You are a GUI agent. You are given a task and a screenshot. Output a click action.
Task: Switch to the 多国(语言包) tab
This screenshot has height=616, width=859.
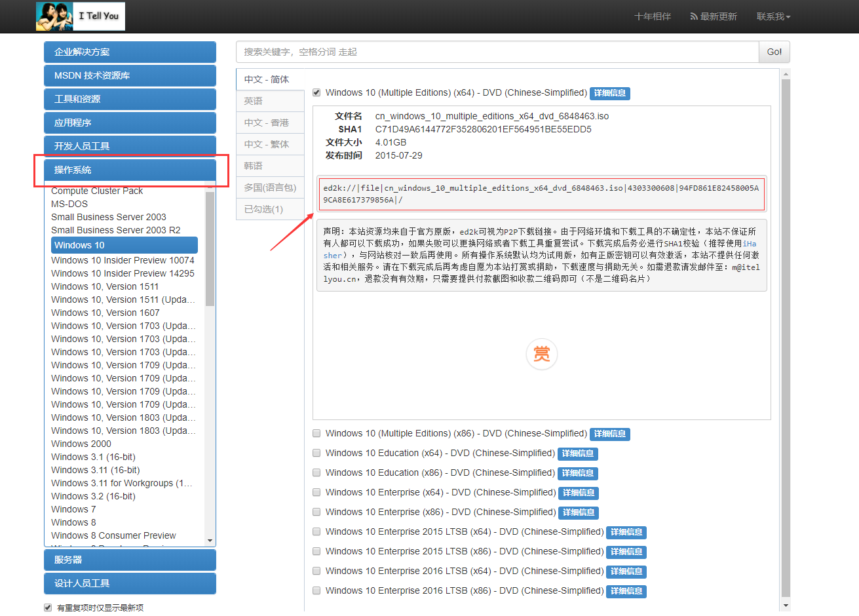[x=270, y=187]
